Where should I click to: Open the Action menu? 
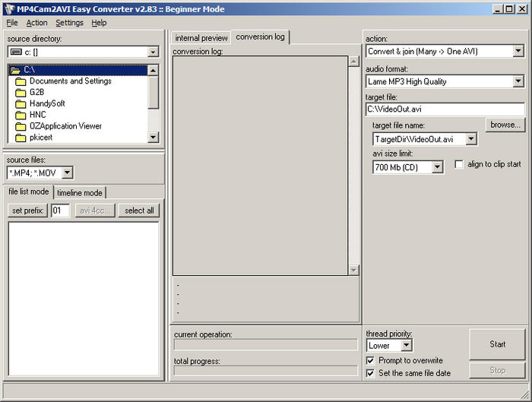coord(36,23)
